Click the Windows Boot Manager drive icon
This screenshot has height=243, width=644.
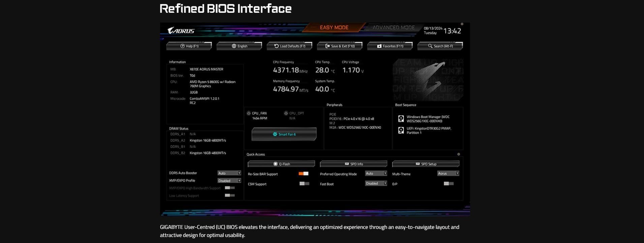401,119
